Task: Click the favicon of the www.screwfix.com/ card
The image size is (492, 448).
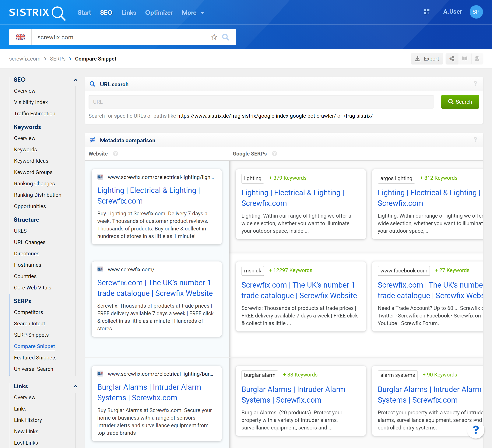Action: pos(100,269)
